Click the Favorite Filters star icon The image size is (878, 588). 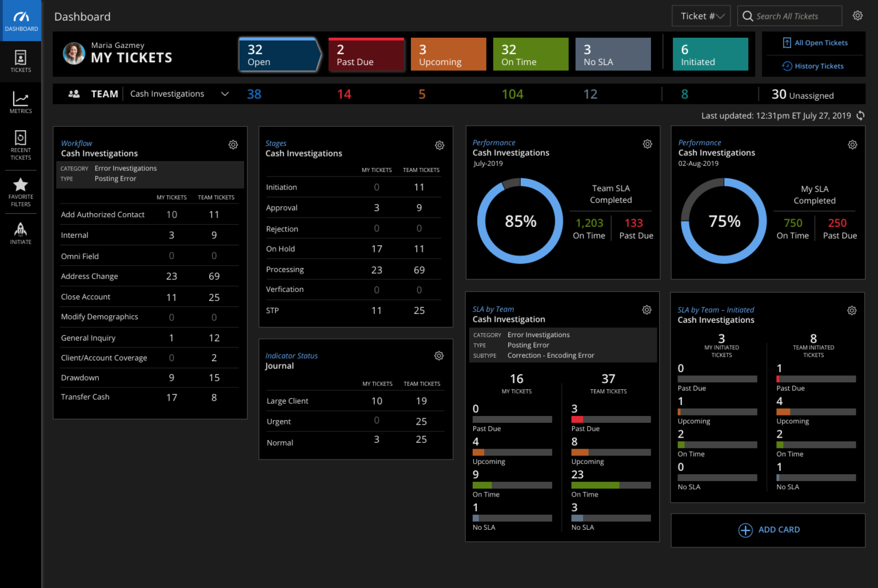21,185
